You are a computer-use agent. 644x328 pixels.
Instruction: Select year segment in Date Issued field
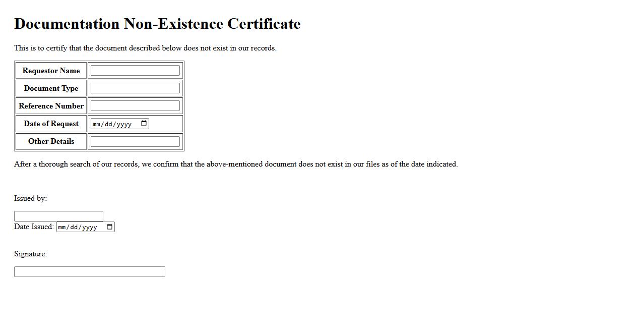pyautogui.click(x=90, y=227)
